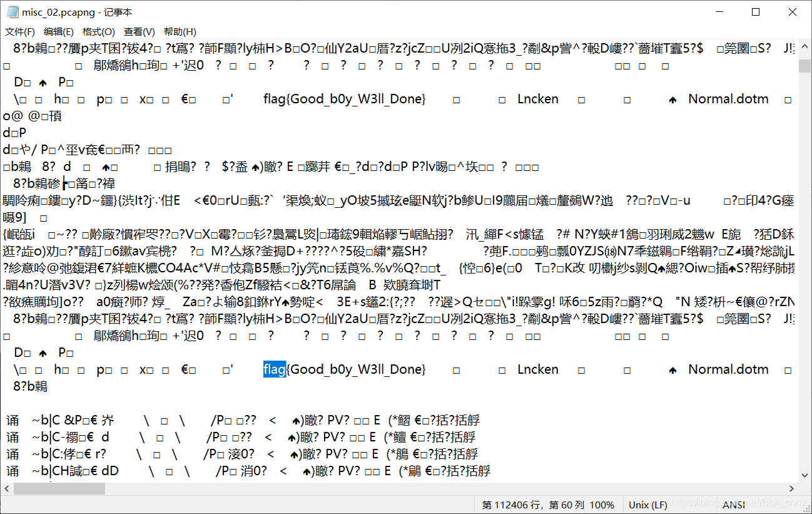The image size is (812, 514).
Task: Click the Notepad icon in title bar
Action: [x=12, y=12]
